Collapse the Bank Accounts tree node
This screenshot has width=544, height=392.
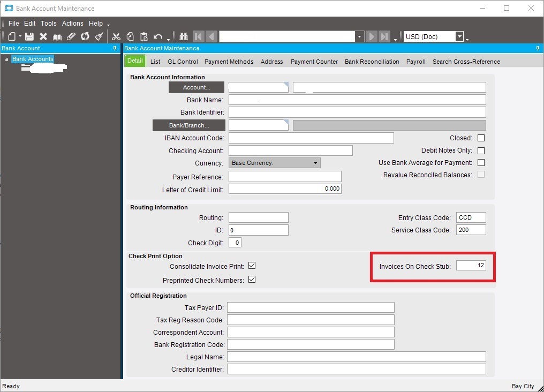pos(6,59)
